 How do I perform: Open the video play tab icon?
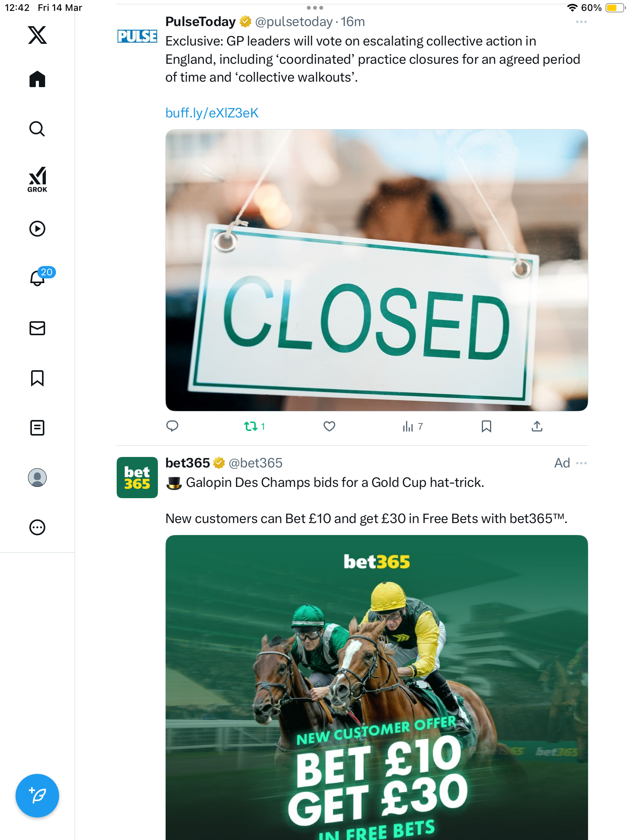[x=37, y=229]
